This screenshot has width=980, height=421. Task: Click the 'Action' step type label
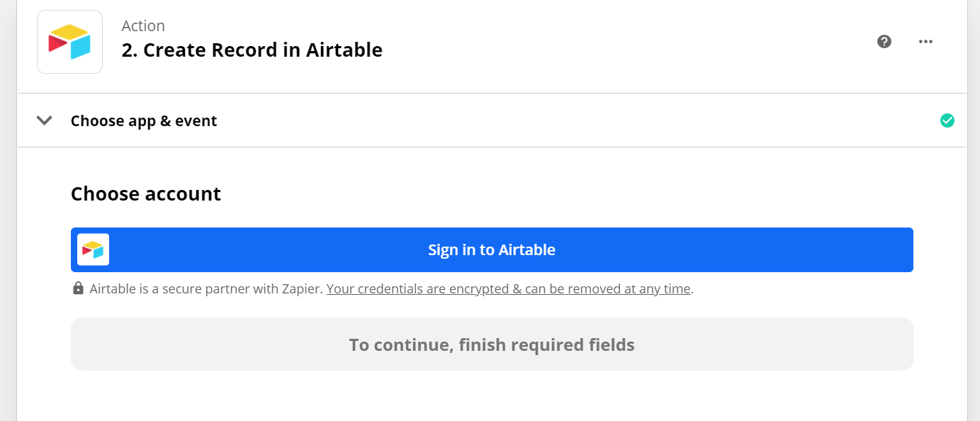[143, 26]
